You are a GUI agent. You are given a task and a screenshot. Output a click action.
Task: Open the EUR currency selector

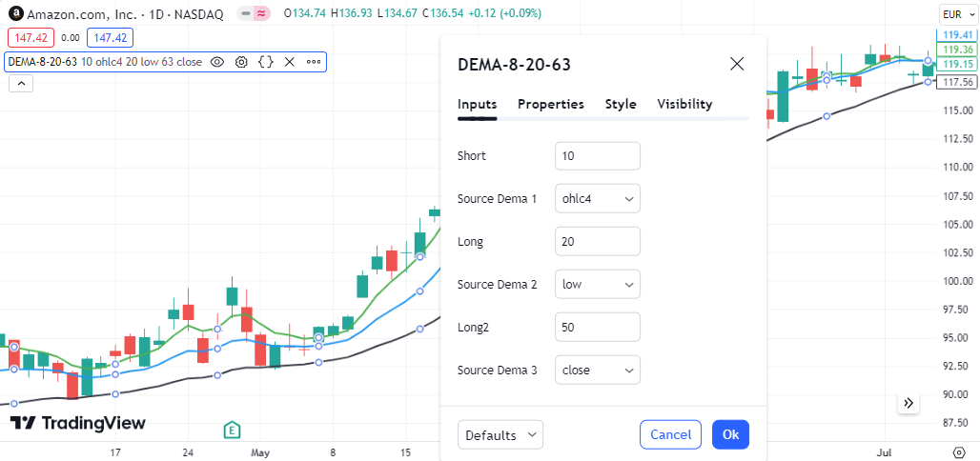click(x=956, y=14)
